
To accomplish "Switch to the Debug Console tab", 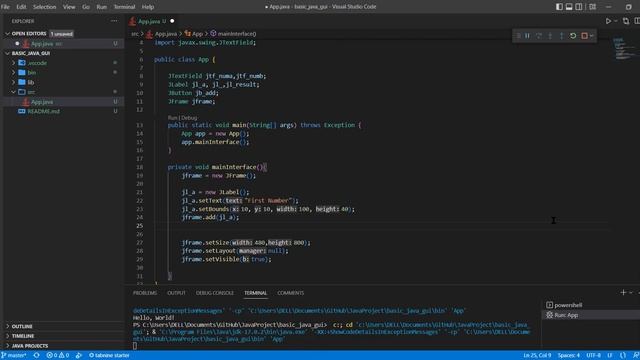I will pos(215,293).
